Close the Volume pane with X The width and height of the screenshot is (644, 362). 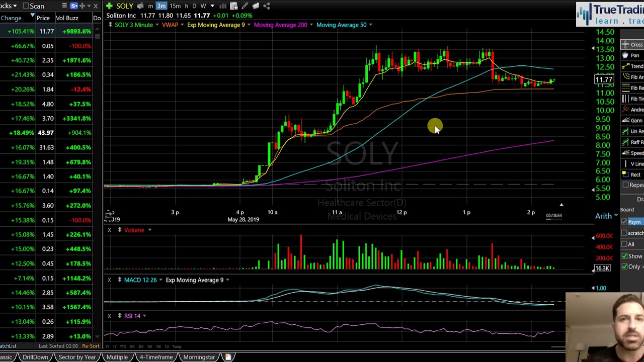(x=109, y=230)
